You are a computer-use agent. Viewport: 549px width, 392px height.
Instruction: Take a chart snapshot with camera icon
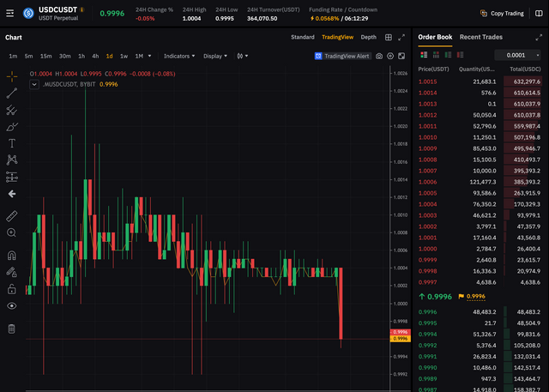(x=379, y=56)
